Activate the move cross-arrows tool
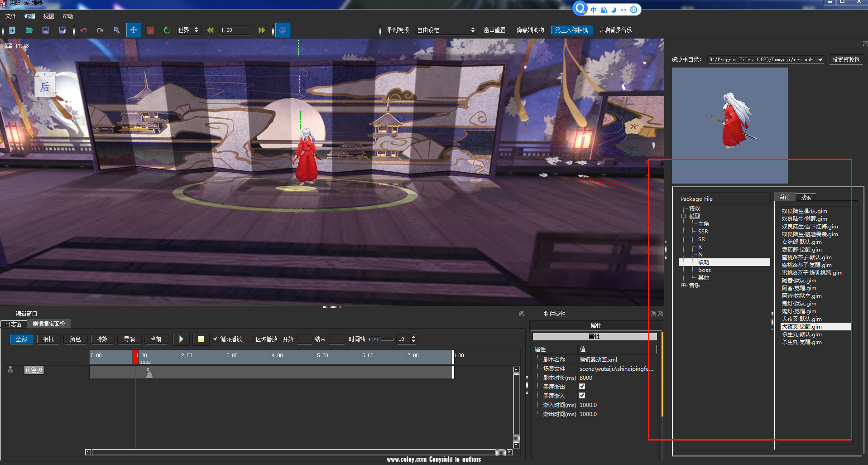The width and height of the screenshot is (868, 465). pyautogui.click(x=134, y=30)
